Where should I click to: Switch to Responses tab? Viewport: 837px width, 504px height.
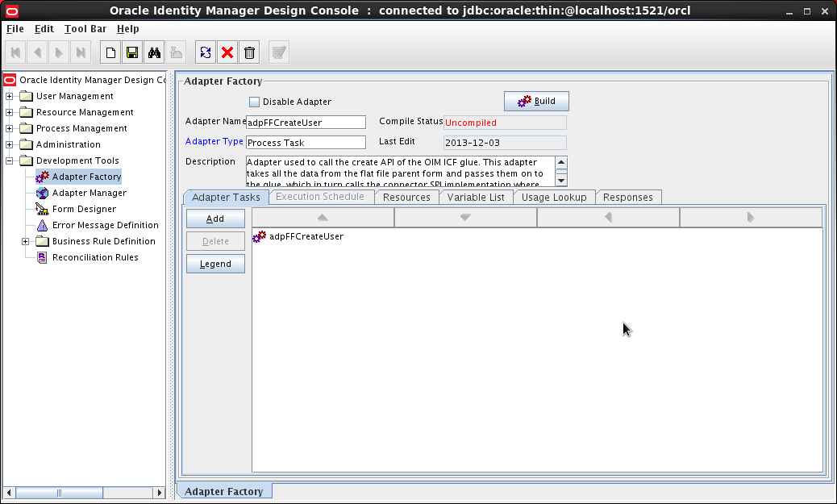coord(627,197)
